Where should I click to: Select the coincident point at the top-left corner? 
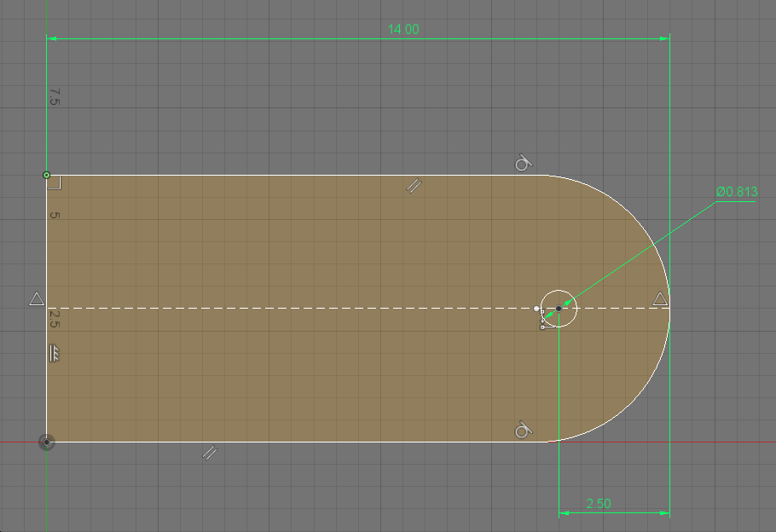click(x=46, y=175)
